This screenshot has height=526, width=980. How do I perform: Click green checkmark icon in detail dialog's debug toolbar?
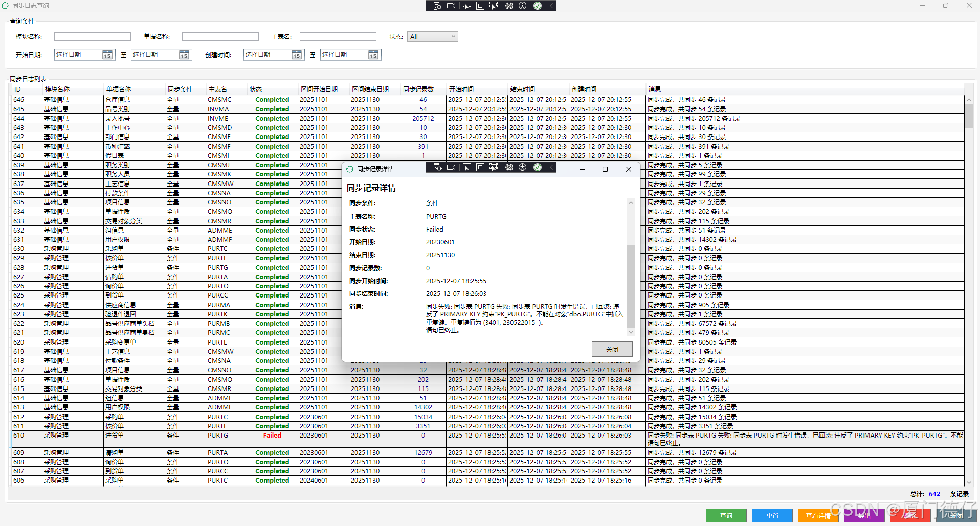pyautogui.click(x=537, y=167)
